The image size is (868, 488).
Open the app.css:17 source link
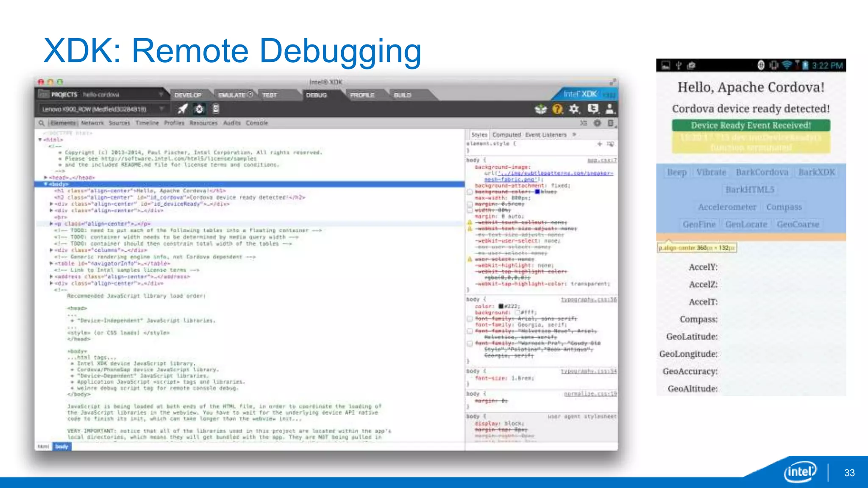[602, 160]
